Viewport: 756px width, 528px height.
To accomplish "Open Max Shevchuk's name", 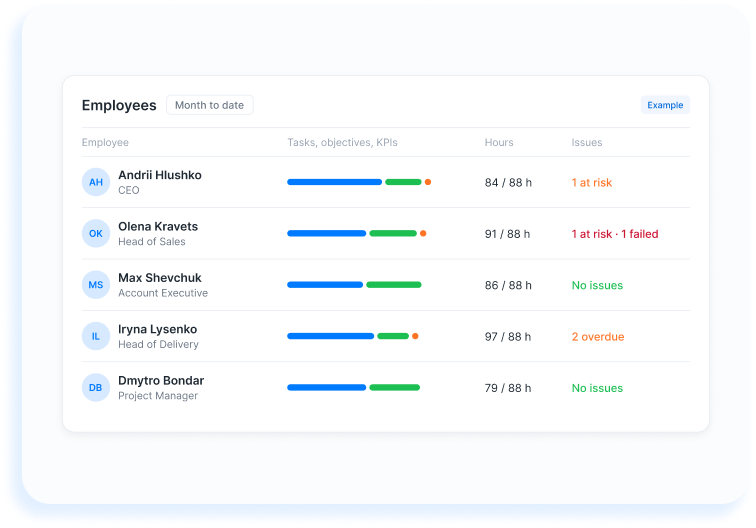I will (160, 278).
